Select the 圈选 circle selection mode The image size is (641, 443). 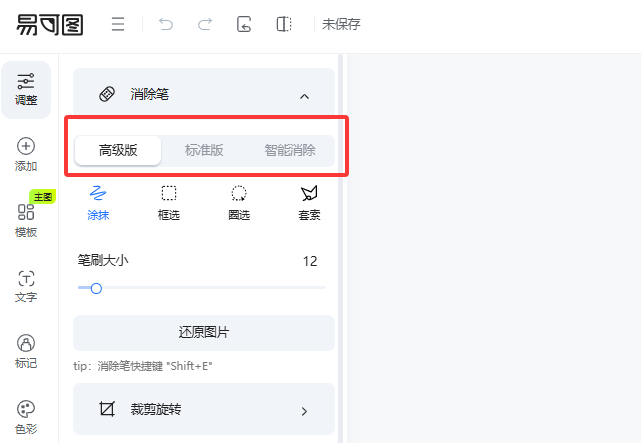239,201
